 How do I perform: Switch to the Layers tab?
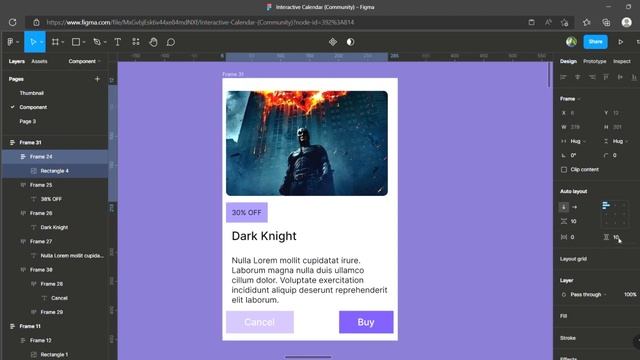tap(17, 61)
